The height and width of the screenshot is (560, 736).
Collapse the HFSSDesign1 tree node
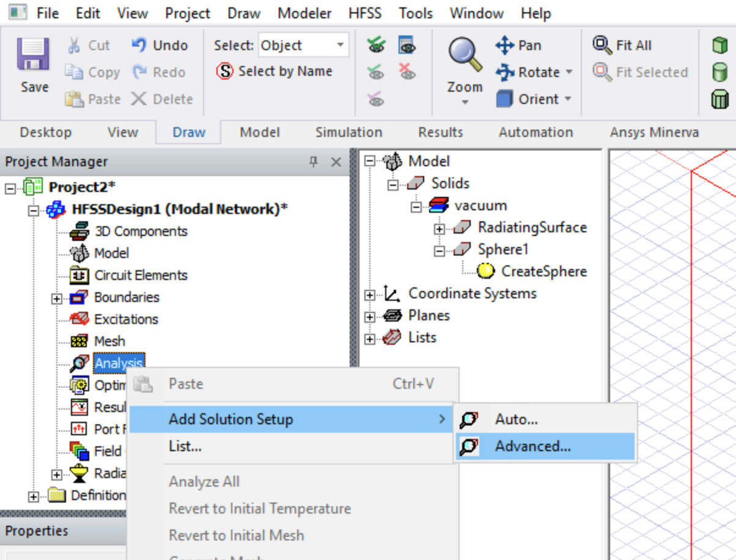[34, 210]
